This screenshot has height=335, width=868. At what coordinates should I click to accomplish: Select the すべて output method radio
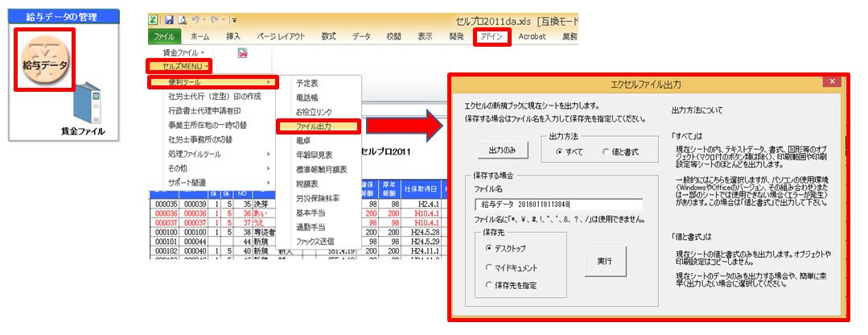[569, 151]
